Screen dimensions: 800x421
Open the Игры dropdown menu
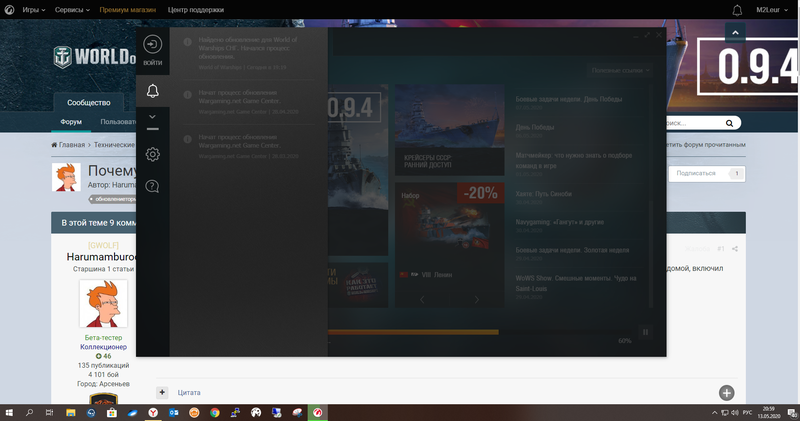[x=34, y=10]
